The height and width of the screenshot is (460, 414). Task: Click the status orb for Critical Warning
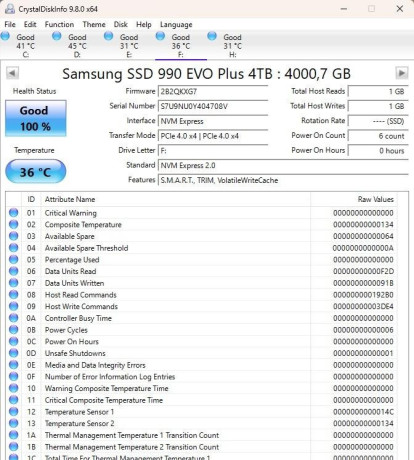point(14,213)
